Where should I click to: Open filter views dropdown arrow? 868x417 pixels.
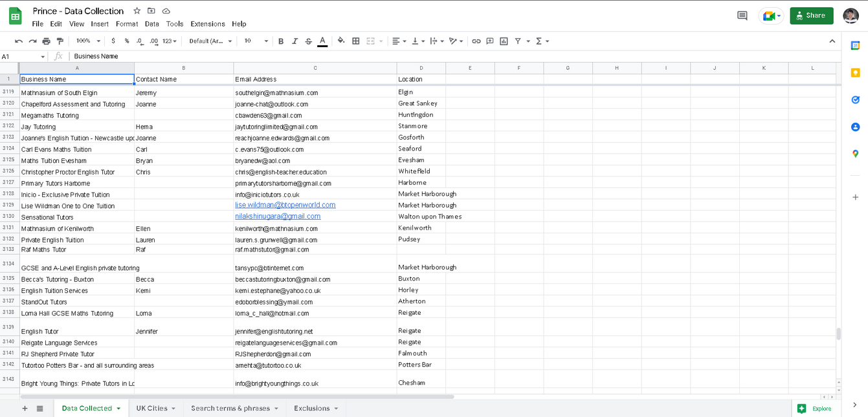coord(528,41)
